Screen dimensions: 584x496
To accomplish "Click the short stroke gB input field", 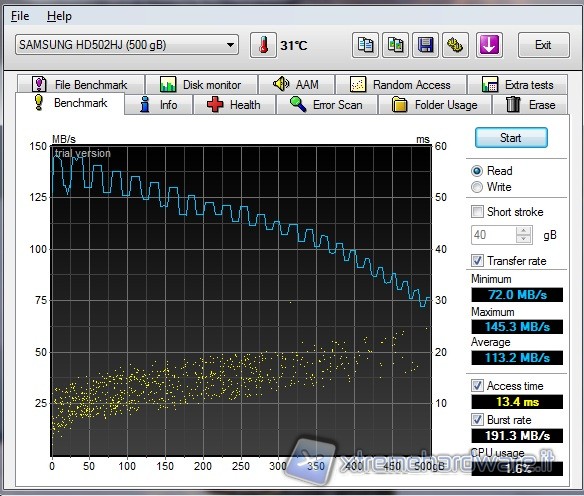I will (x=494, y=235).
